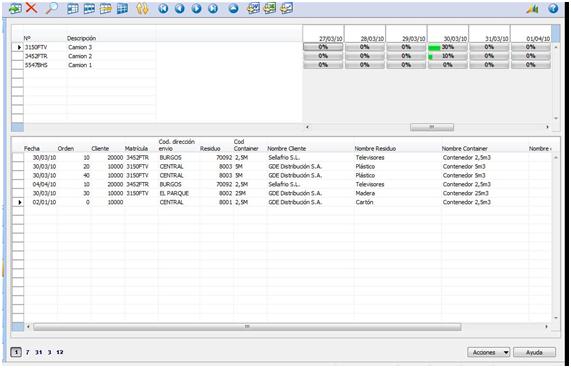Click the blue up-arrow List icon
This screenshot has height=368, width=571.
point(233,8)
